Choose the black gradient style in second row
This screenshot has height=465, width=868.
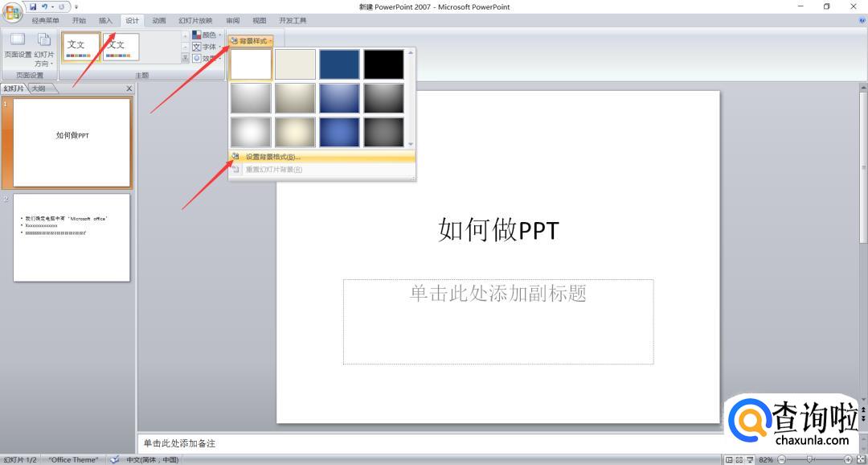point(383,98)
